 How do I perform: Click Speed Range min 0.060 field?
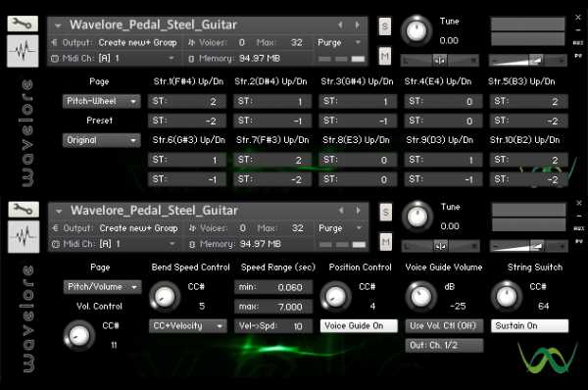[x=273, y=287]
